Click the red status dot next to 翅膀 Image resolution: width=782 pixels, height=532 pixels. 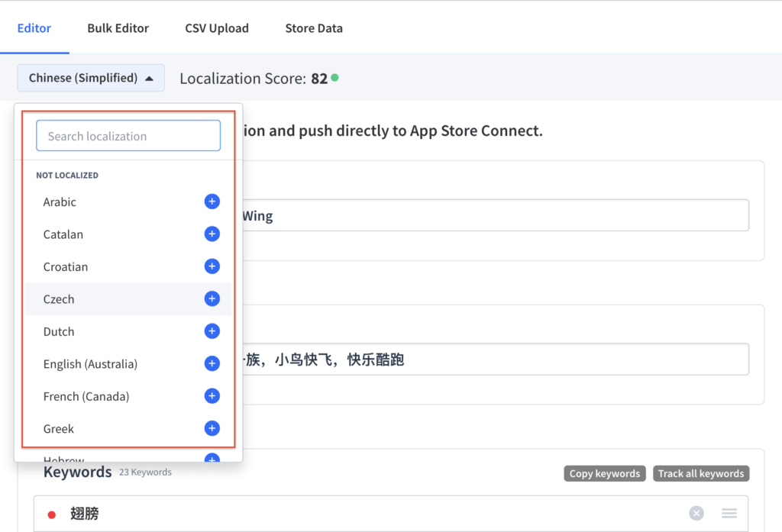coord(52,513)
